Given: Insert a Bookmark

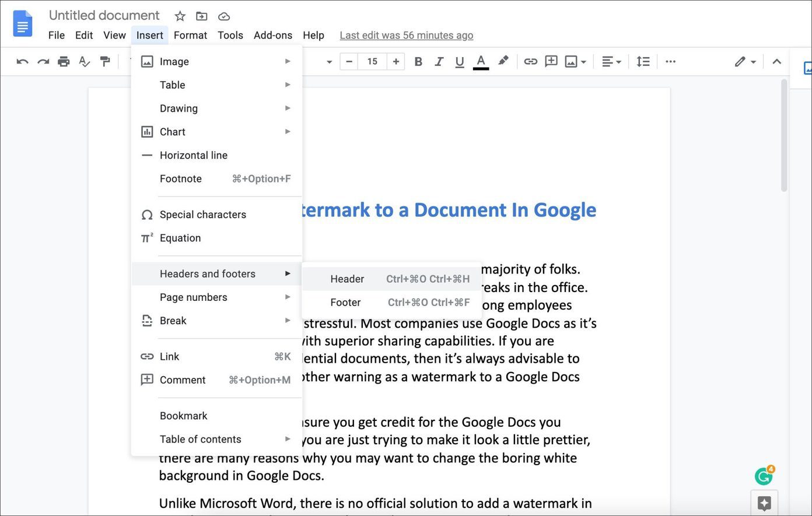Looking at the screenshot, I should 216,416.
